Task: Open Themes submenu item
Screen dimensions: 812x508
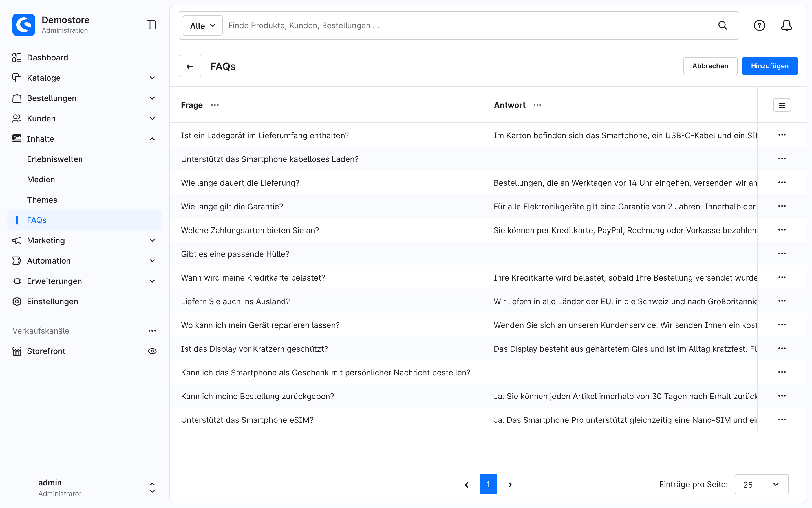Action: click(x=42, y=200)
